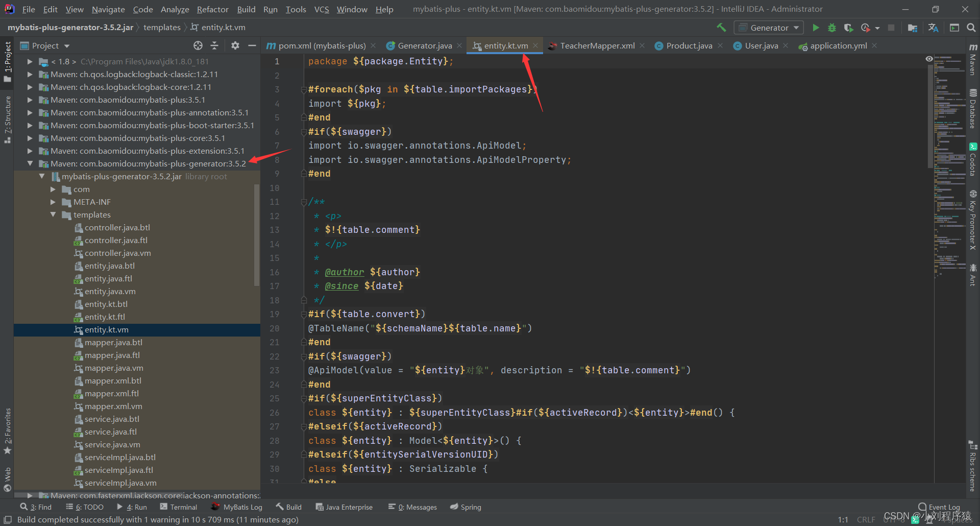Collapse the mybatis-plus-generator-3.5.2.jar node
The width and height of the screenshot is (980, 526).
tap(42, 176)
